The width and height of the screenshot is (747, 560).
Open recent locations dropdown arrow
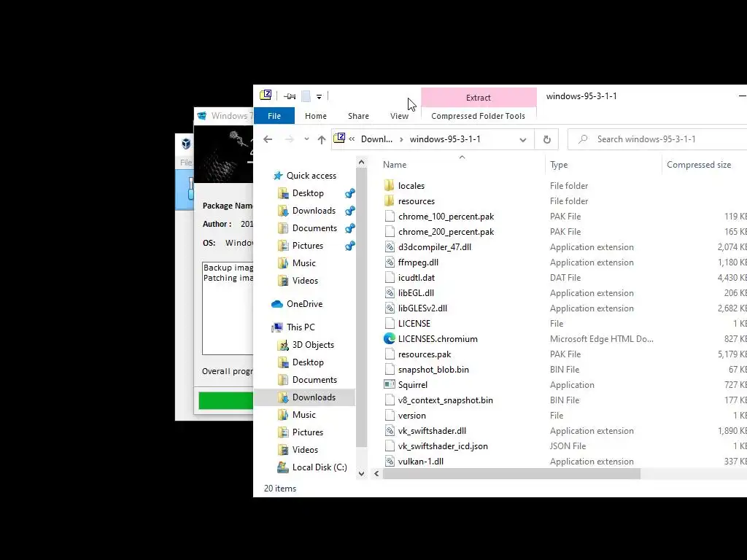click(306, 139)
